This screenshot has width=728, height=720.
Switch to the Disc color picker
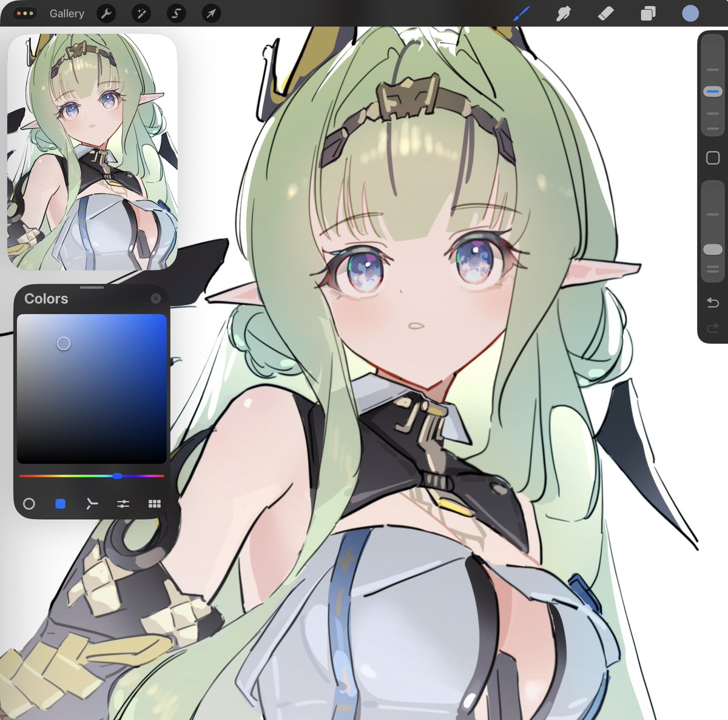29,503
